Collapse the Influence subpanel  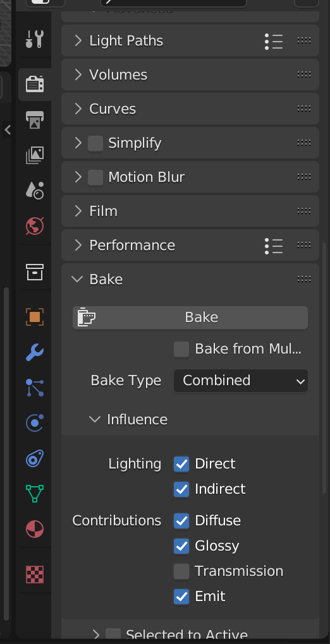coord(95,419)
